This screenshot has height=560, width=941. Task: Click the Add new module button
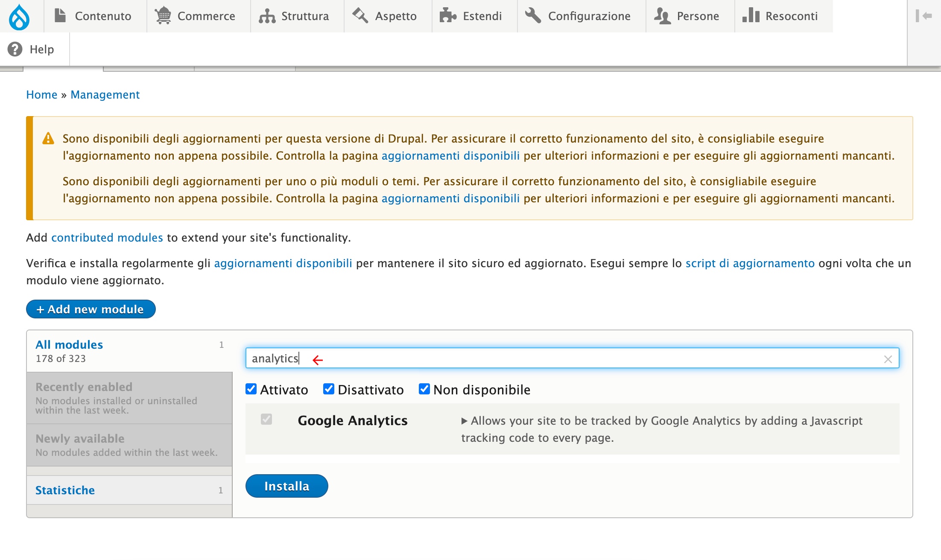coord(91,309)
